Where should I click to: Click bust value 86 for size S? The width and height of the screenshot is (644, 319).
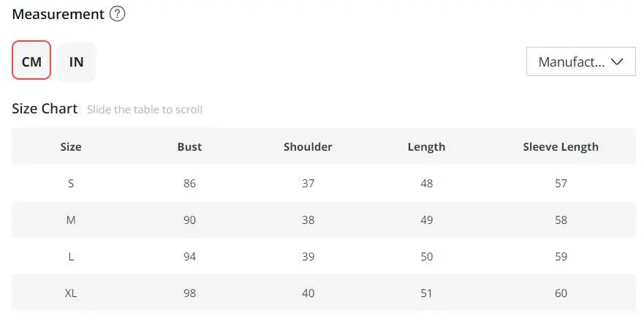click(189, 183)
